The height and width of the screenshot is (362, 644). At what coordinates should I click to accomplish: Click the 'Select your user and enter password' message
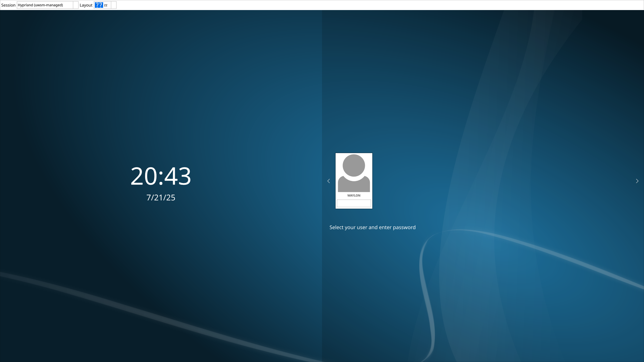coord(372,228)
